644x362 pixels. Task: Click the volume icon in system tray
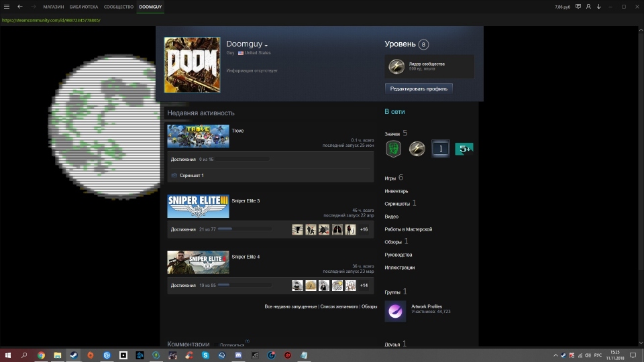pyautogui.click(x=588, y=355)
